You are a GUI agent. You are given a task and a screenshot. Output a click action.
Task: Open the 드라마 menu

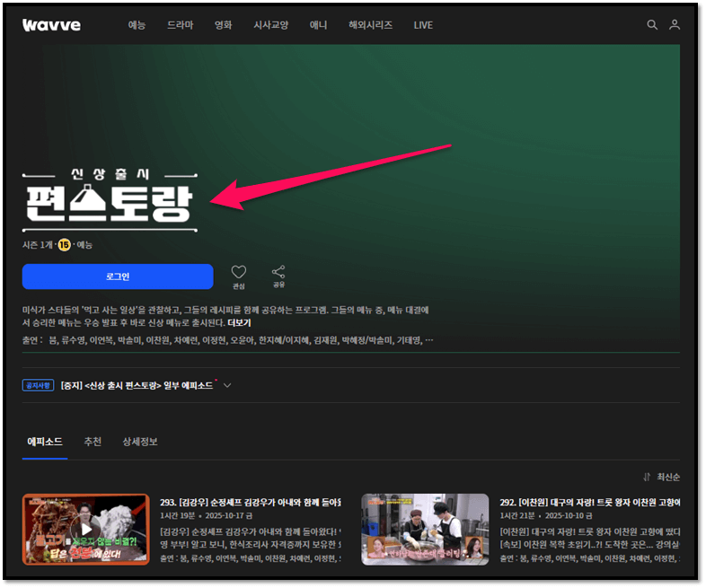181,25
